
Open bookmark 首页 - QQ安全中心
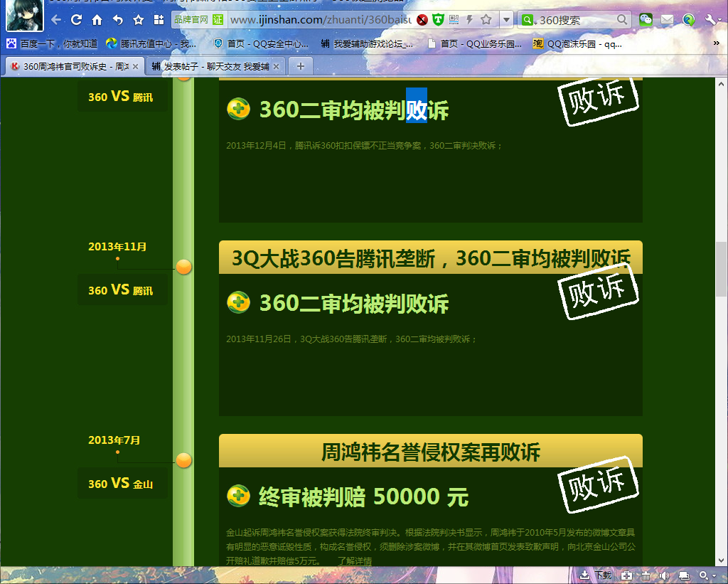tap(261, 43)
